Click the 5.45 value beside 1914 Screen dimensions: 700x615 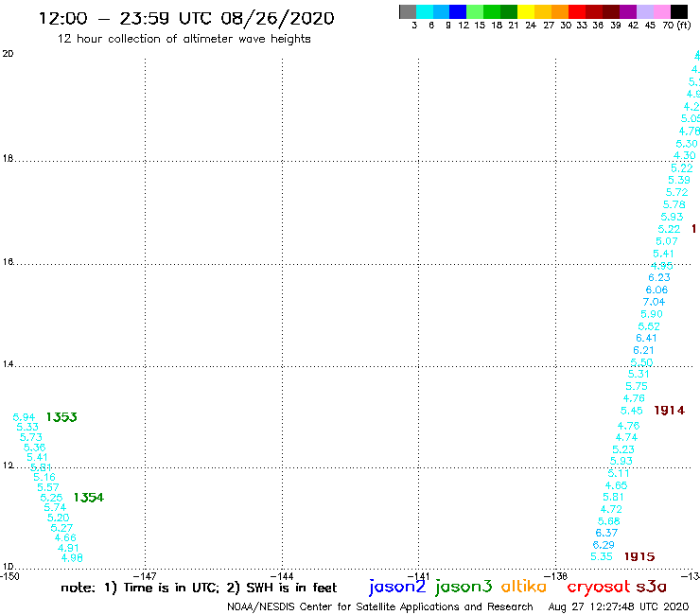[632, 411]
